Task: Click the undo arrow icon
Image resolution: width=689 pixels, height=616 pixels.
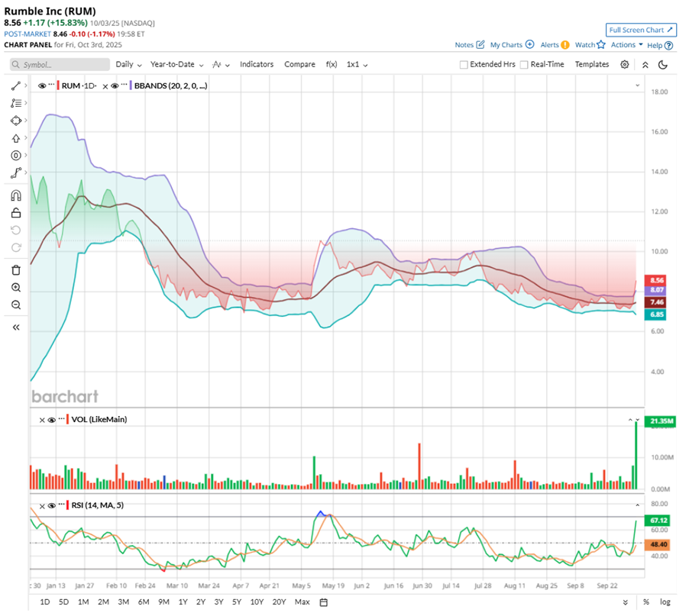Action: pyautogui.click(x=16, y=230)
